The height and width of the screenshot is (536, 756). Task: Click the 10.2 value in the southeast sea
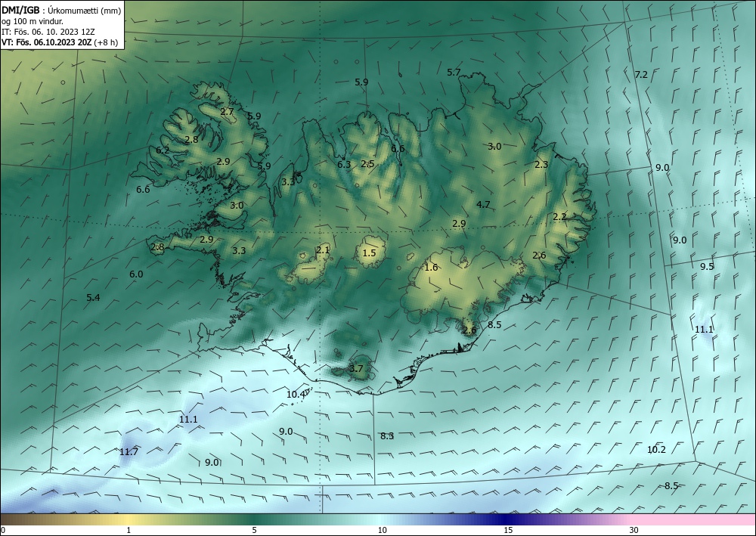656,450
